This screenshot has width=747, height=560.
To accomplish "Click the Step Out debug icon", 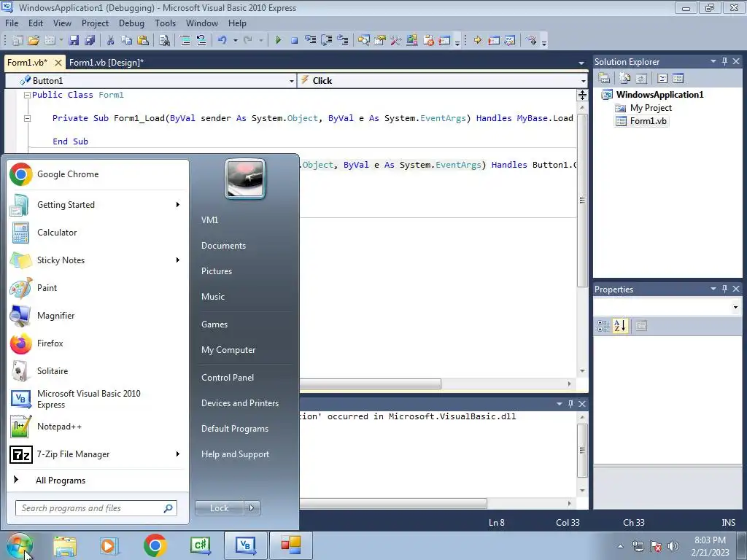I will [343, 41].
